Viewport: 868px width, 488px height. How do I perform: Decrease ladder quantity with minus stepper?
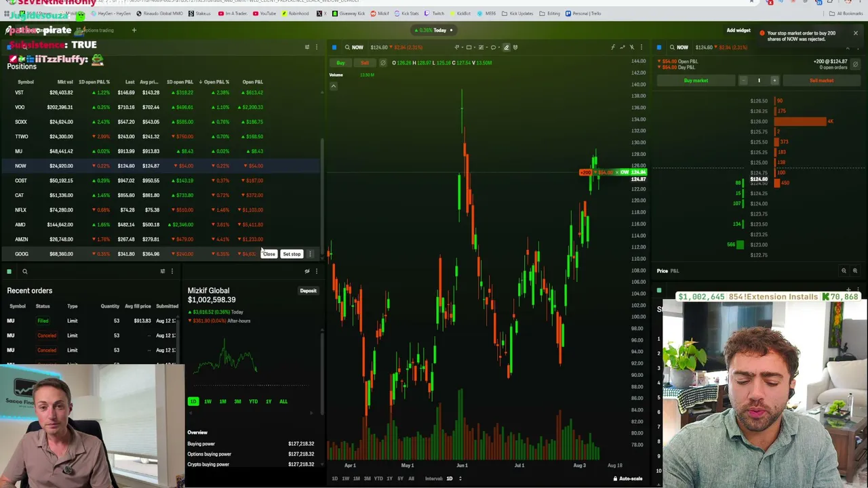tap(743, 81)
